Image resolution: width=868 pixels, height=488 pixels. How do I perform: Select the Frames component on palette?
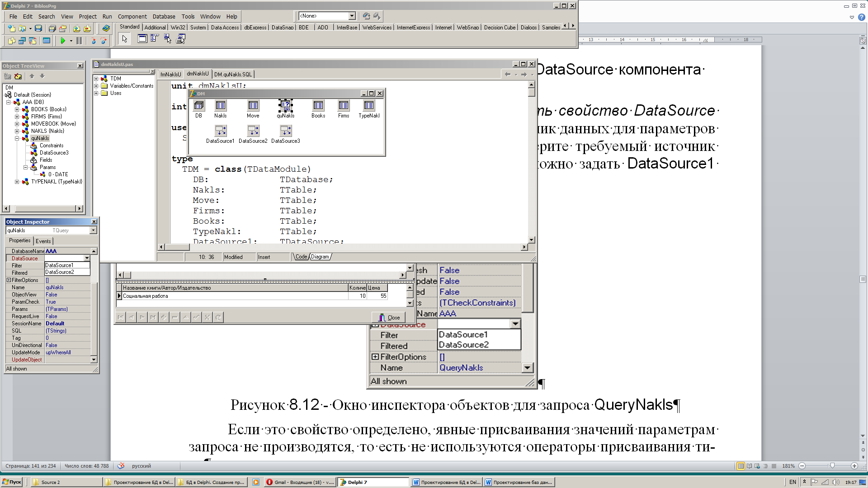coord(142,39)
